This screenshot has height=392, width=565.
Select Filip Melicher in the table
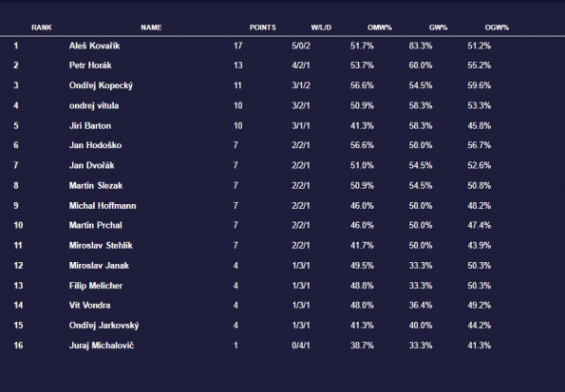coord(96,286)
